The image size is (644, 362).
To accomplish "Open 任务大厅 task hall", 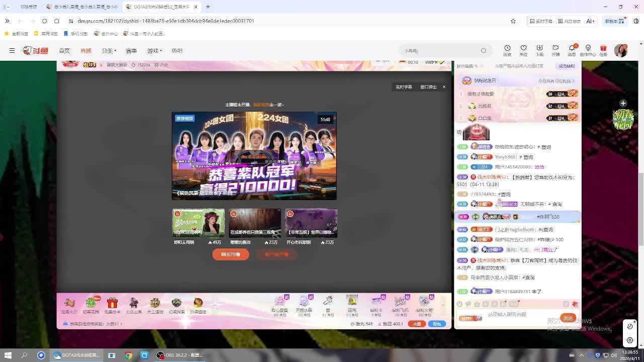I will [x=69, y=305].
